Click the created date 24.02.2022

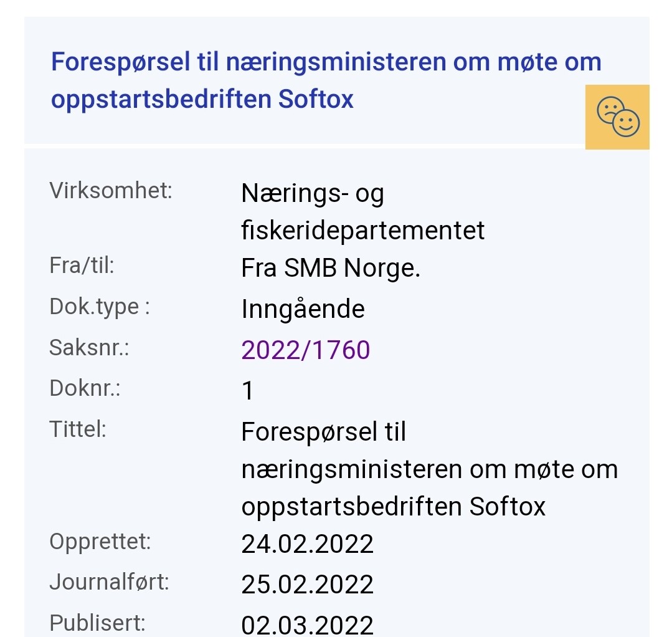307,544
